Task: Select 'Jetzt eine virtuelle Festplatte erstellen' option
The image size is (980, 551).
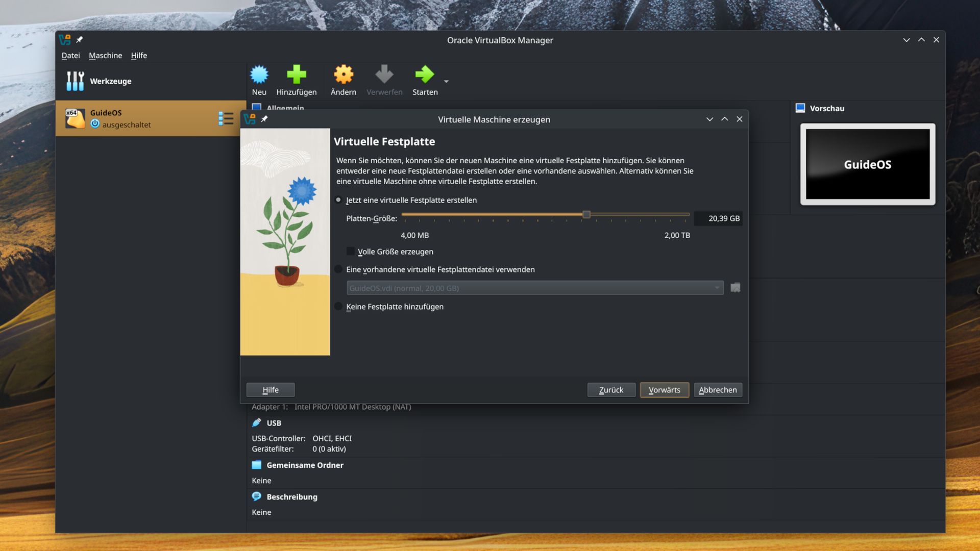Action: tap(338, 200)
